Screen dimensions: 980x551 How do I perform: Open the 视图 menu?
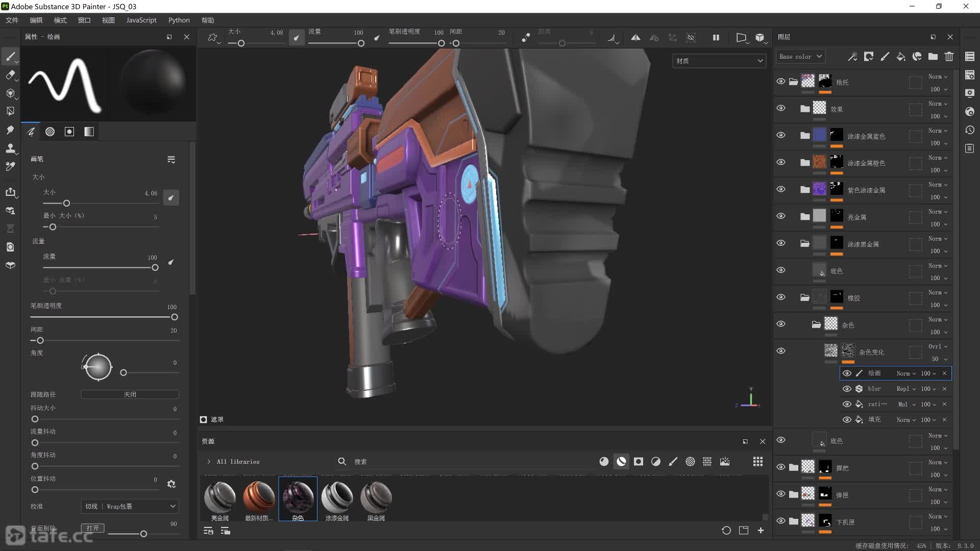pos(108,20)
